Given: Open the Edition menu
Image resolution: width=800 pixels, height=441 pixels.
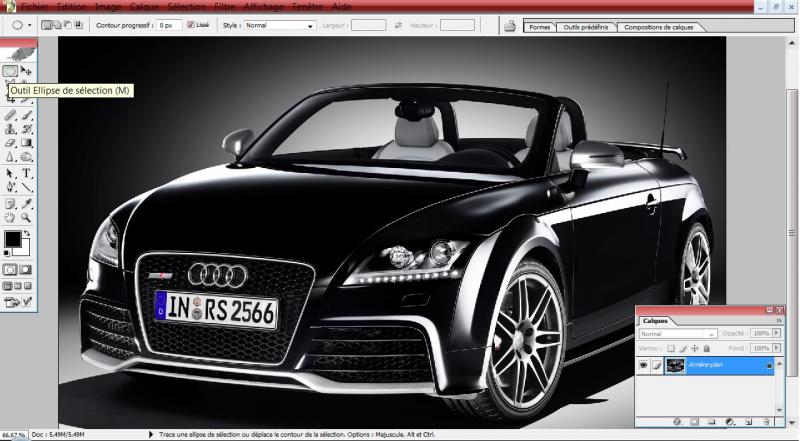Looking at the screenshot, I should [x=71, y=7].
